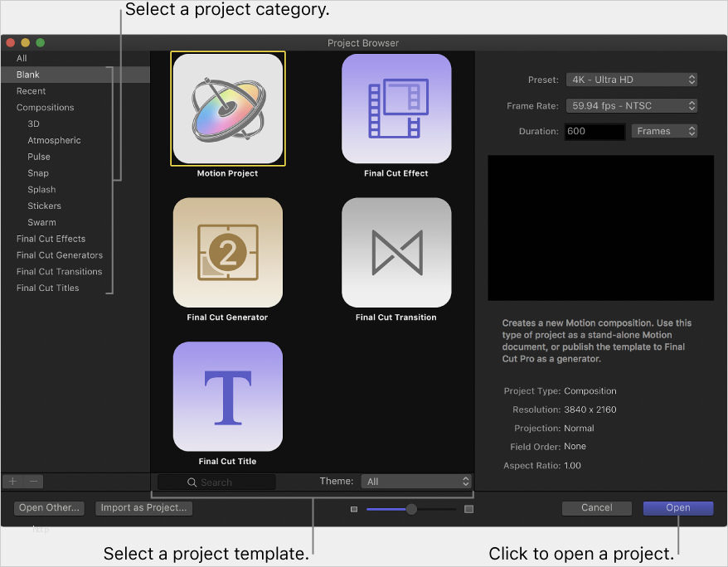Click the Final Cut Transition label text
Viewport: 728px width, 567px height.
[396, 317]
